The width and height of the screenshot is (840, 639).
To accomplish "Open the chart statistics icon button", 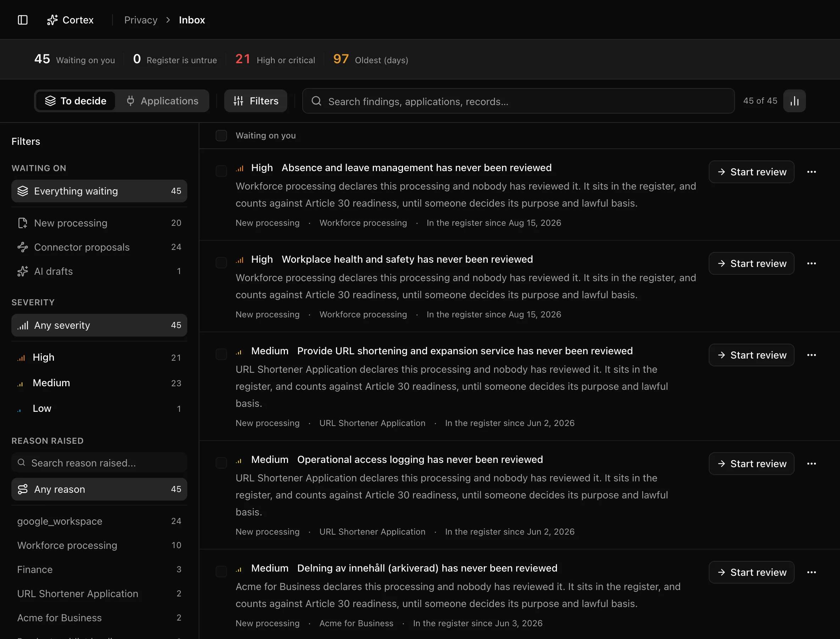I will tap(794, 101).
